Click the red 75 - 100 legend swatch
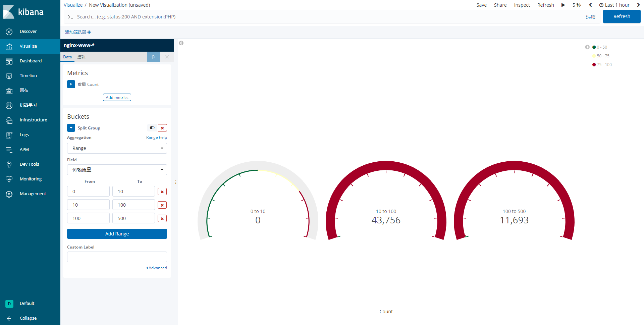 (x=594, y=65)
